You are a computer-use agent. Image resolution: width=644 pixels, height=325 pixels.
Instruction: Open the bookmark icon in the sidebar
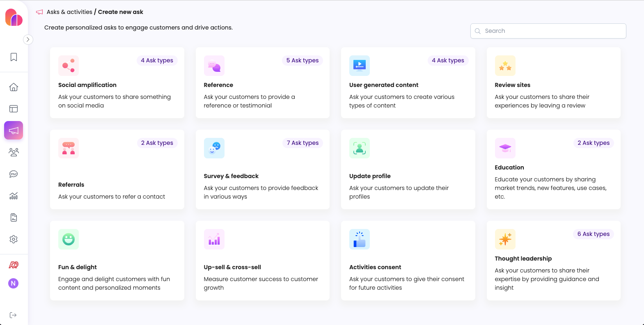coord(14,57)
